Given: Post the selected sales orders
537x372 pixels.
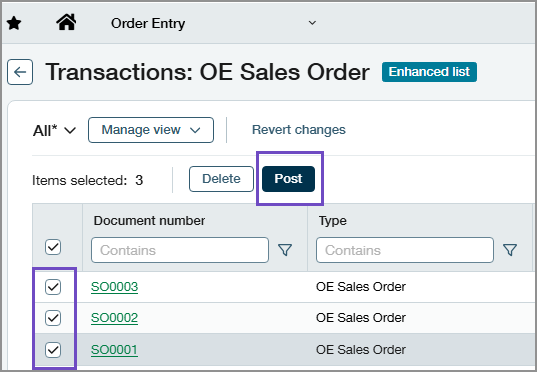Looking at the screenshot, I should point(288,179).
